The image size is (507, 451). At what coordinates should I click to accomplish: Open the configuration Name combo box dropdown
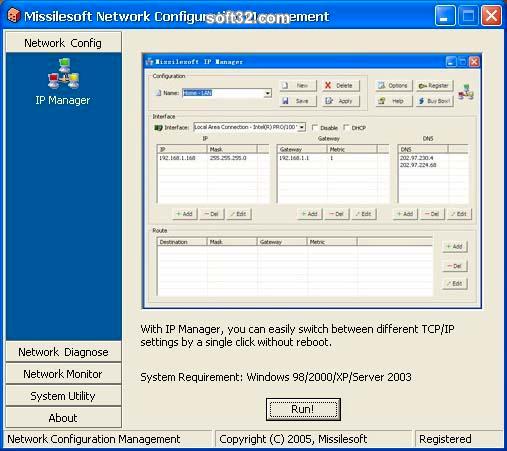pos(267,93)
